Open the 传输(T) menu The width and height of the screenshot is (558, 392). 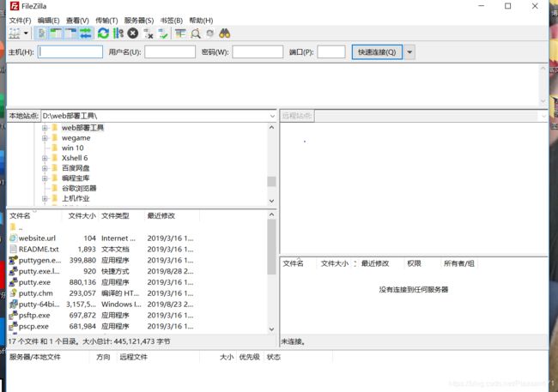(x=106, y=20)
